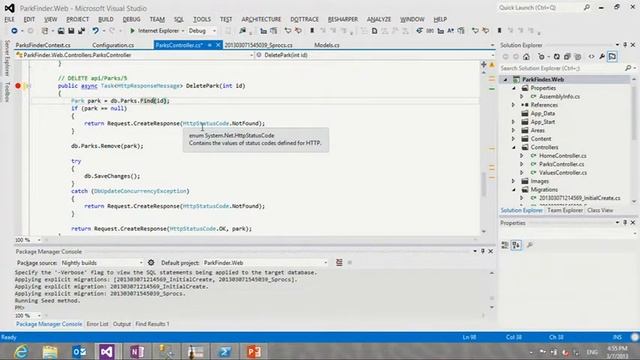640x360 pixels.
Task: Click the breakpoint red dot on DeletePark line
Action: 18,86
